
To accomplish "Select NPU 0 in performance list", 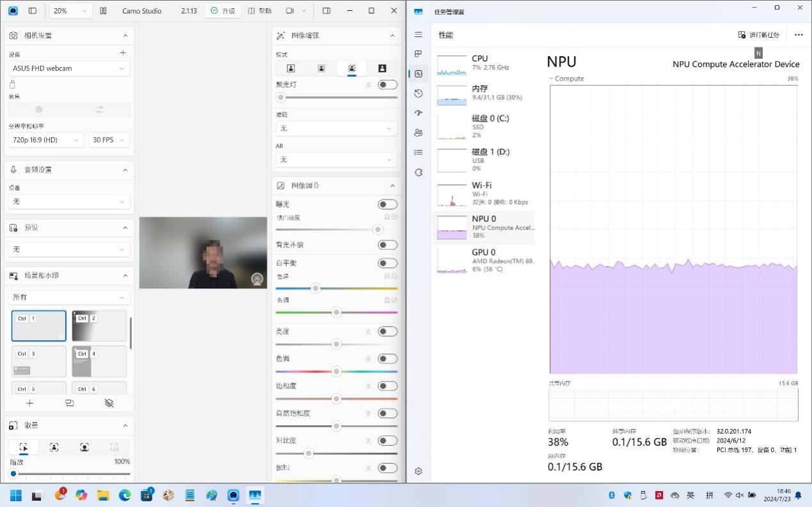I will tap(484, 227).
